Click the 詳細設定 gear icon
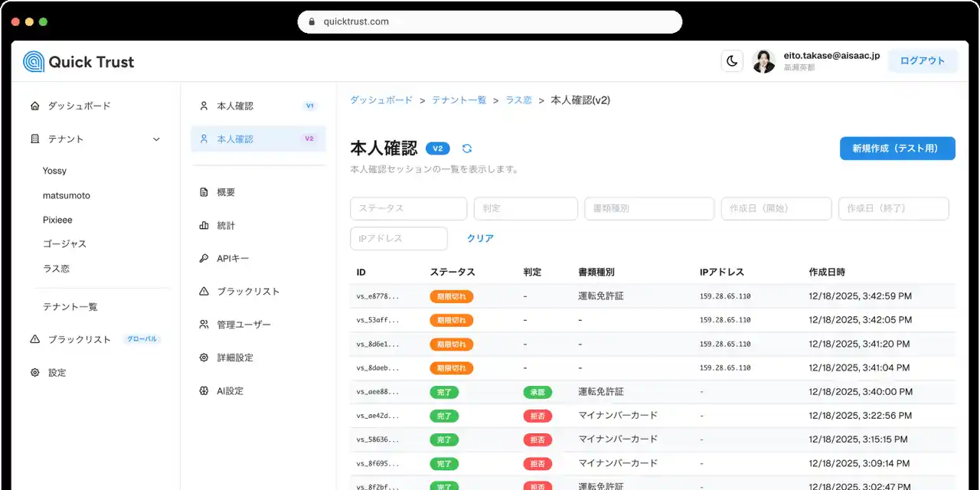Viewport: 980px width, 490px height. pos(204,358)
